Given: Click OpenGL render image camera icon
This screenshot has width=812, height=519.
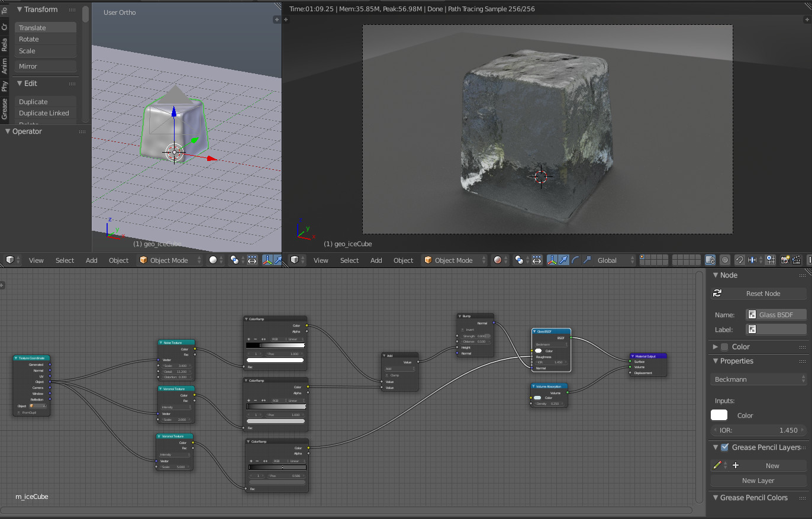Looking at the screenshot, I should point(785,260).
